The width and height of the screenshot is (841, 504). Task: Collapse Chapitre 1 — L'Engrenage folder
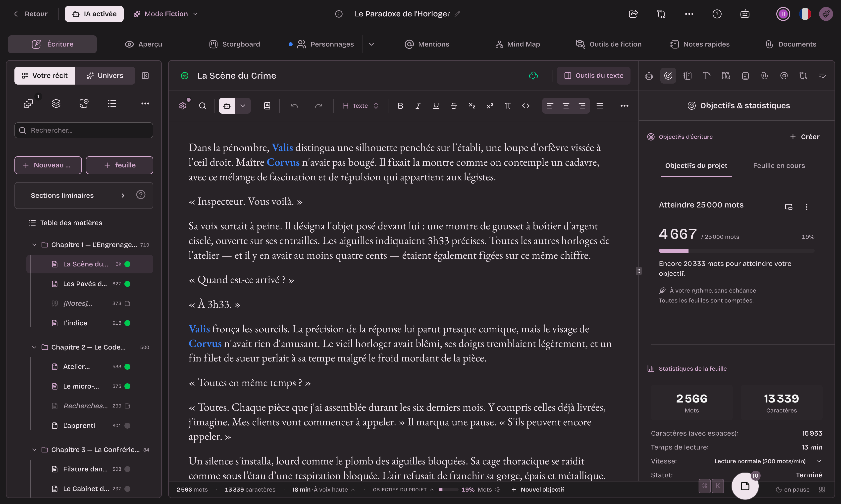[34, 245]
